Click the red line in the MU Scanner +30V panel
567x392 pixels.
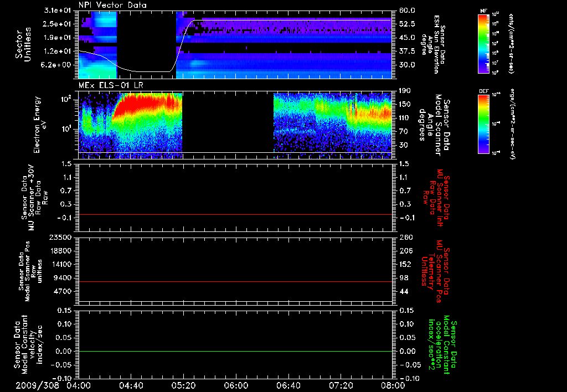[x=235, y=214]
